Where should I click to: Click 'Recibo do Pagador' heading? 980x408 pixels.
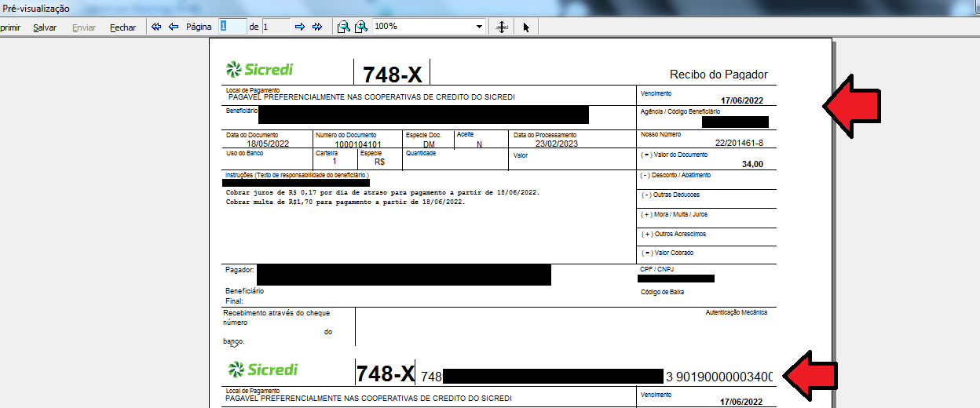(x=719, y=75)
